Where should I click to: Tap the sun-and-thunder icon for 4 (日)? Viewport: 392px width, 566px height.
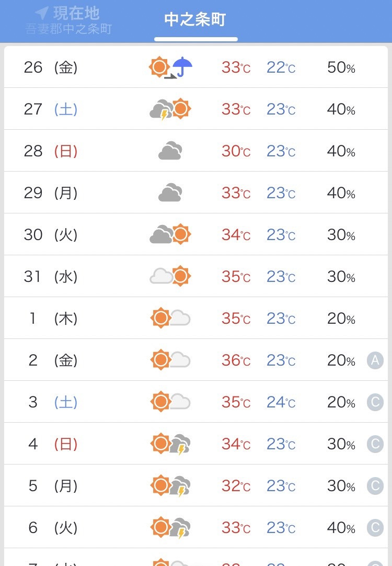coord(170,444)
